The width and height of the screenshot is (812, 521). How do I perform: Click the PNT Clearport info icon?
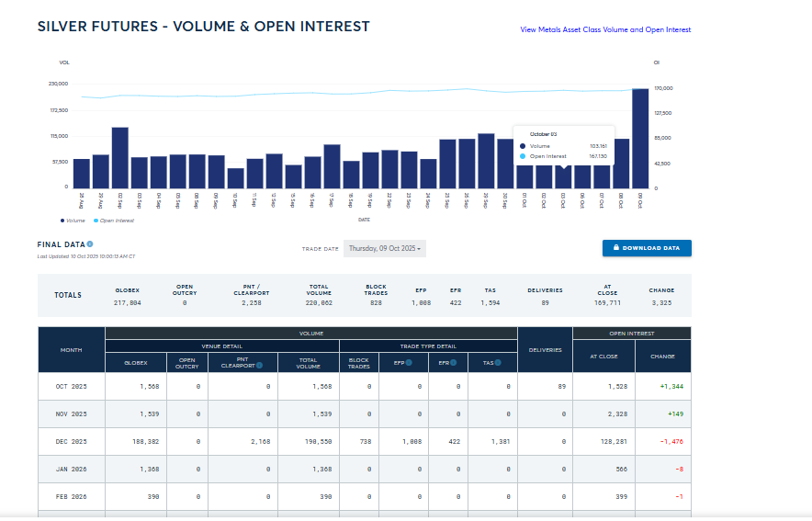coord(260,366)
